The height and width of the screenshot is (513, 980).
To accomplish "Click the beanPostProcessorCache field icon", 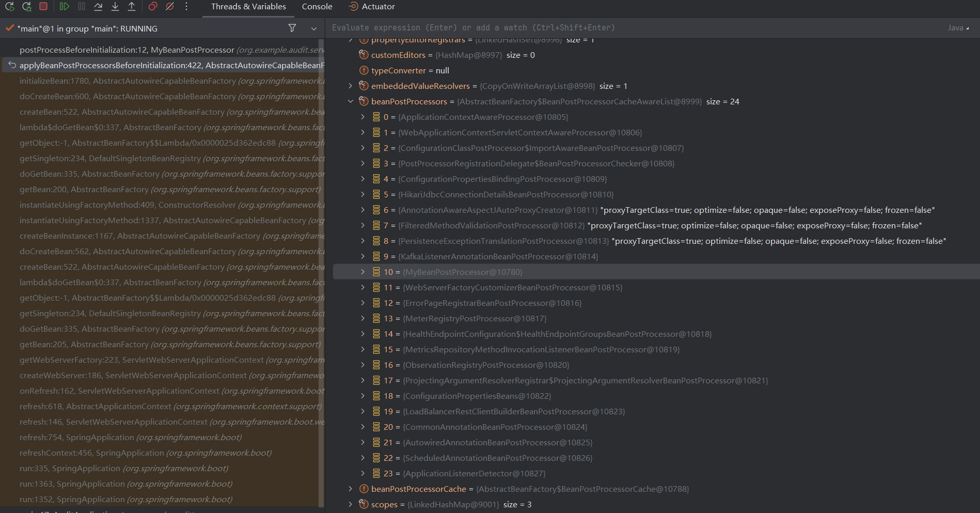I will point(363,489).
